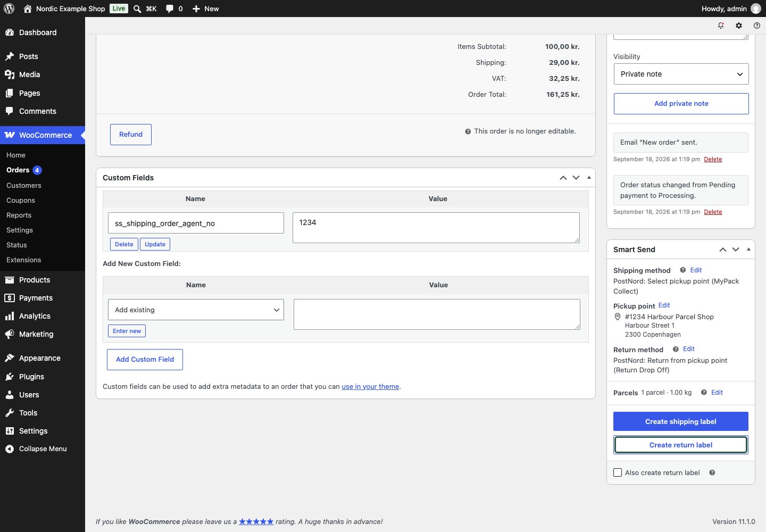
Task: Click the New plus icon in the admin bar
Action: (x=196, y=9)
